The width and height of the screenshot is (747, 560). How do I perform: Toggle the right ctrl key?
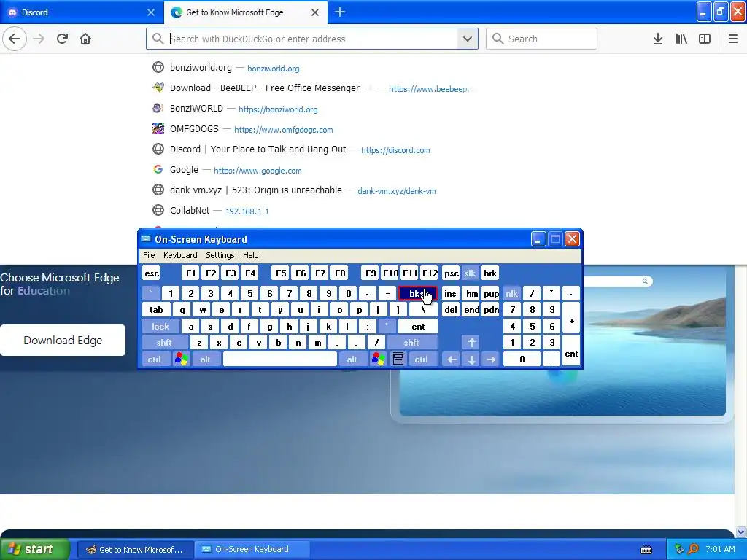421,359
